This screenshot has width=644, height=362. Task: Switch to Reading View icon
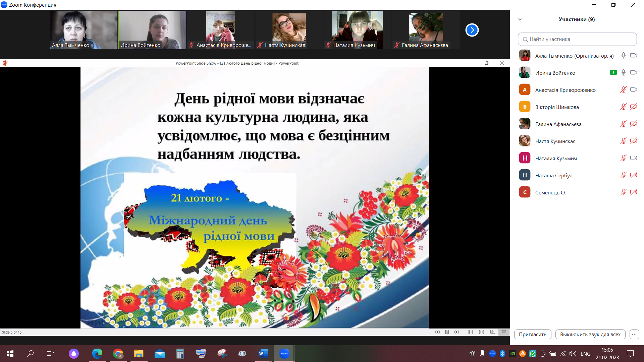coord(492,332)
